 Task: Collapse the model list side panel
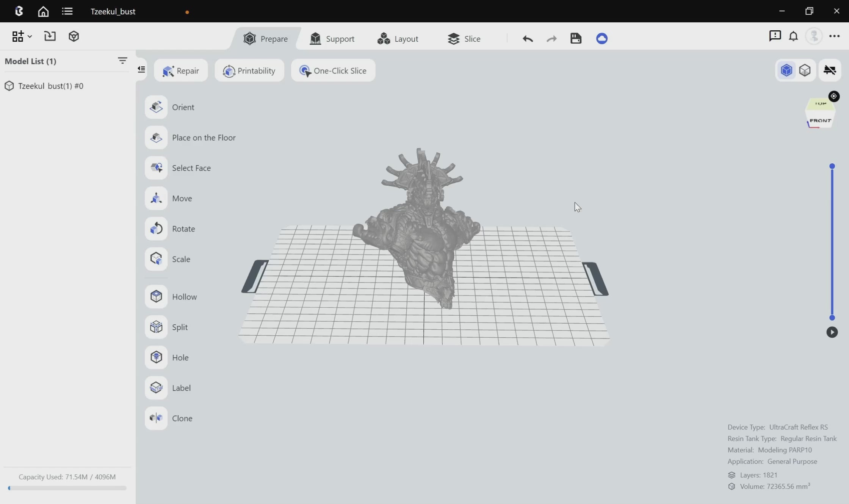(x=141, y=69)
